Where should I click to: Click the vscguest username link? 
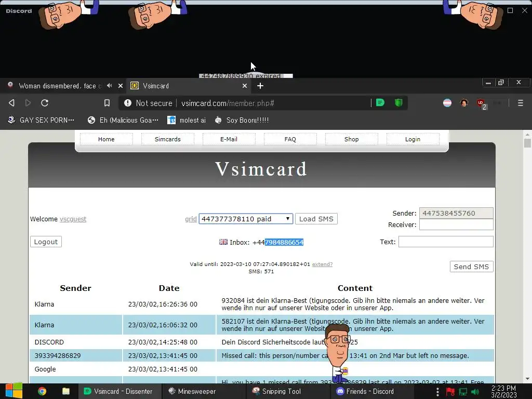[73, 219]
